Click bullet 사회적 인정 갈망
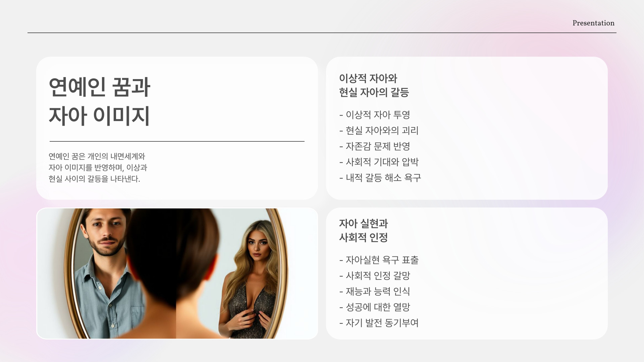This screenshot has width=644, height=362. 375,276
